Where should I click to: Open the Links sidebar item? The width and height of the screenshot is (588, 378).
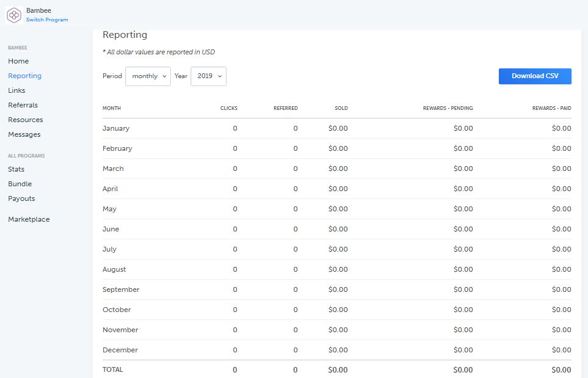(x=16, y=90)
